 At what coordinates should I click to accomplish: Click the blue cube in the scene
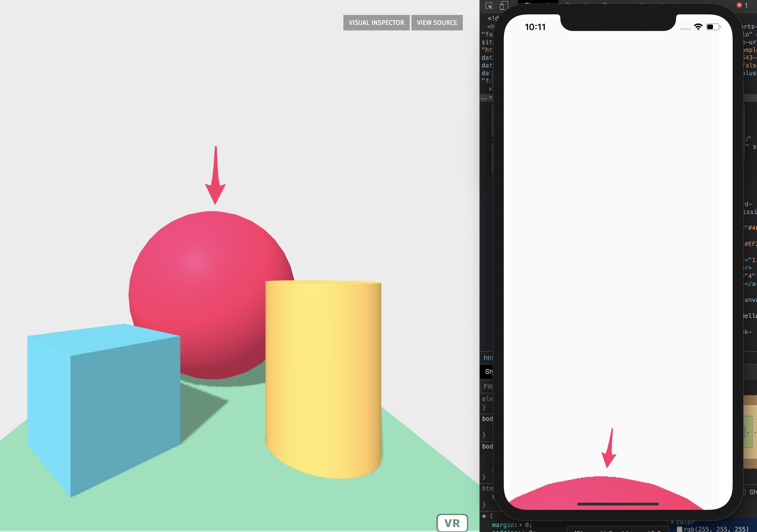pyautogui.click(x=103, y=410)
